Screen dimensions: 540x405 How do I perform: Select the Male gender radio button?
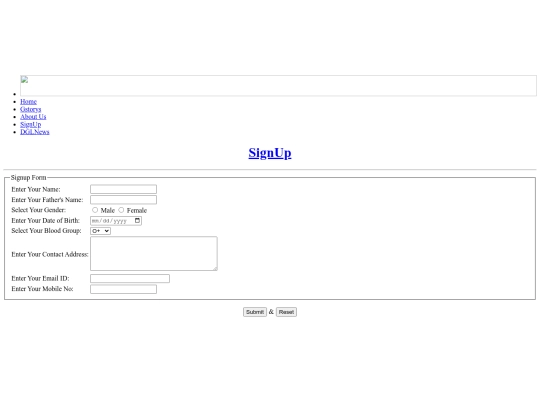[x=95, y=210]
